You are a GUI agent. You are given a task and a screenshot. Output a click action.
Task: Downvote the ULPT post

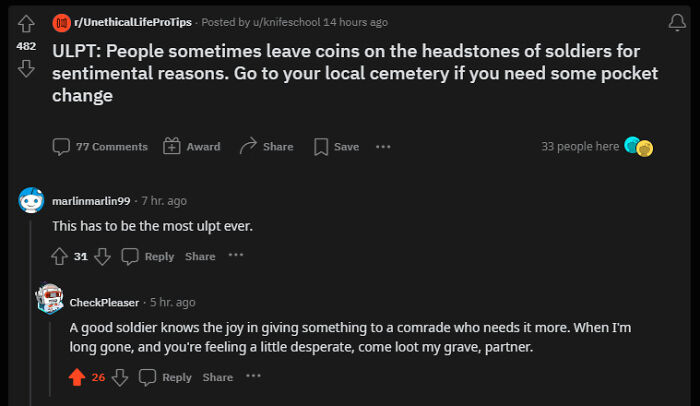pyautogui.click(x=27, y=68)
